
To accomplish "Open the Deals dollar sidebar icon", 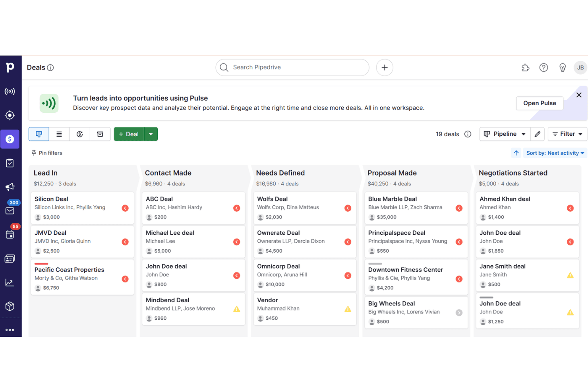I will point(10,139).
